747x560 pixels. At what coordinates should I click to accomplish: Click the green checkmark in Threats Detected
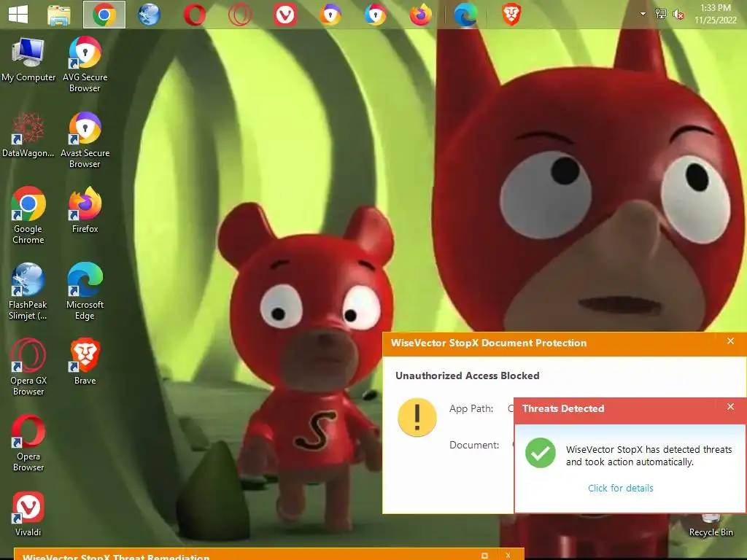click(x=541, y=453)
